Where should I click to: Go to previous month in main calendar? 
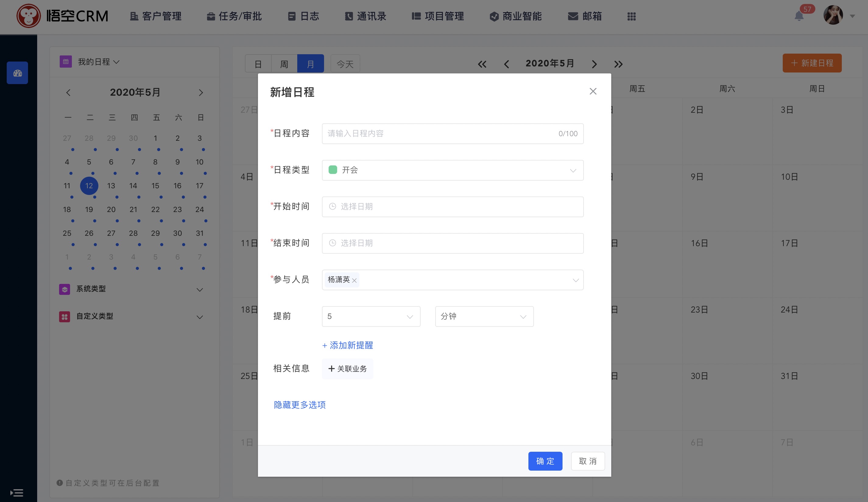[506, 64]
